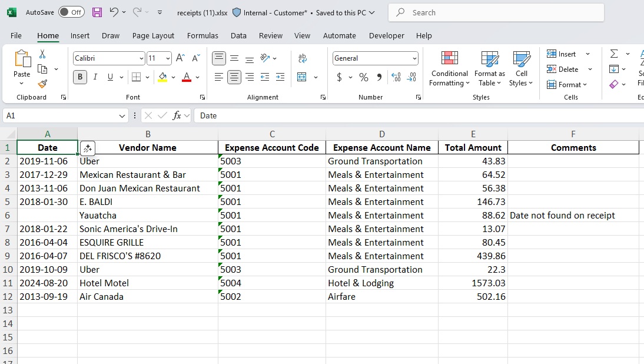Image resolution: width=644 pixels, height=364 pixels.
Task: Click the AutoSum sigma icon
Action: (615, 54)
